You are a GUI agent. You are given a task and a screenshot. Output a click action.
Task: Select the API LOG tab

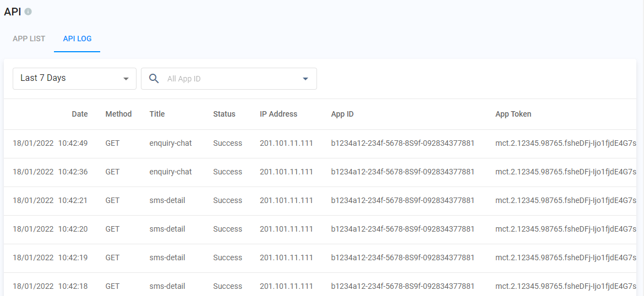[77, 39]
